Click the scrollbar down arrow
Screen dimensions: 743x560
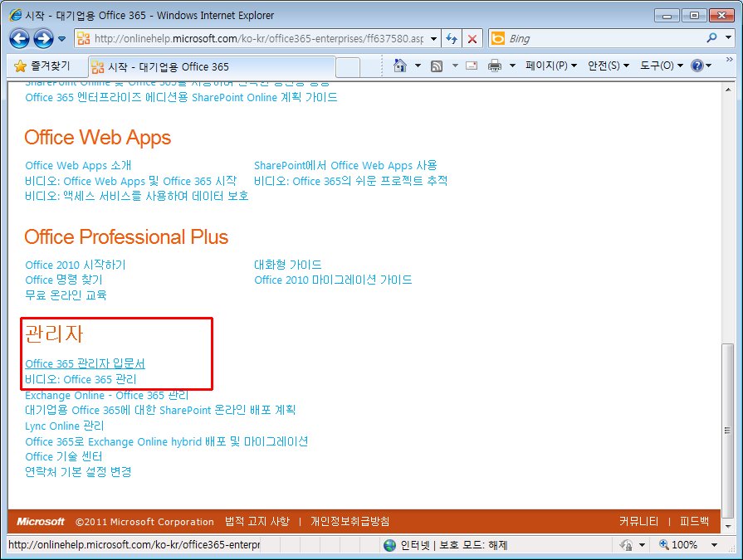pos(728,526)
